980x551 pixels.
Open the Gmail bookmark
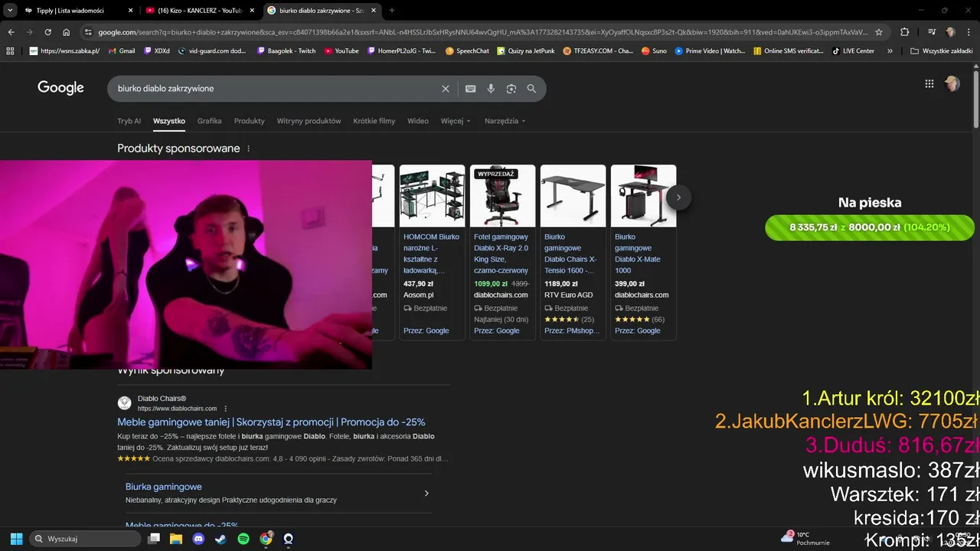pyautogui.click(x=122, y=51)
